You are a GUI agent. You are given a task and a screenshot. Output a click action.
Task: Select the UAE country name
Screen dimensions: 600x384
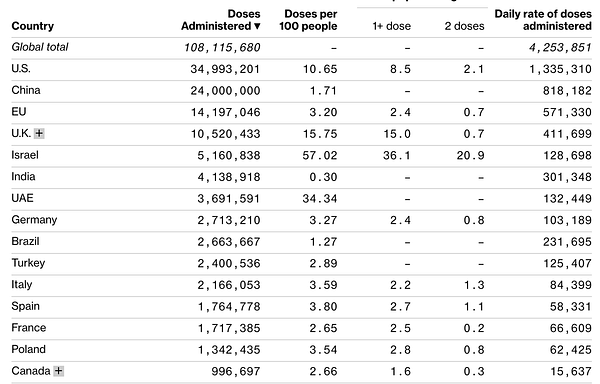[x=22, y=198]
